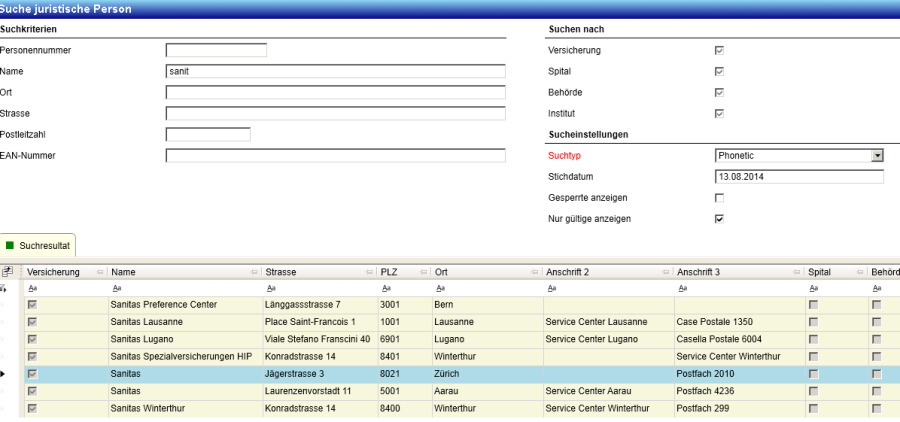Click the Laurenzenvorstadt 11 cell
Viewport: 900px width, 422px height.
(320, 392)
